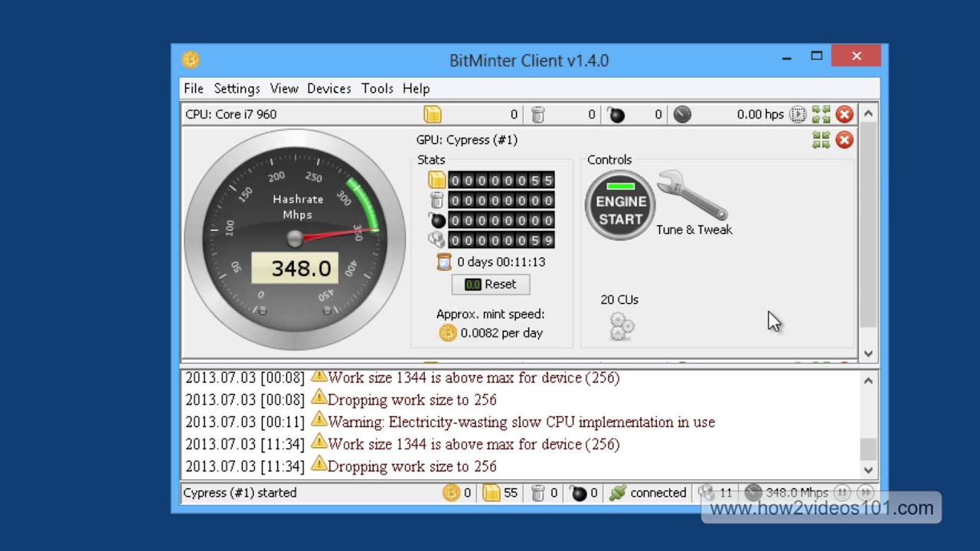Image resolution: width=980 pixels, height=551 pixels.
Task: Click CPU row speed gauge icon
Action: (x=682, y=115)
